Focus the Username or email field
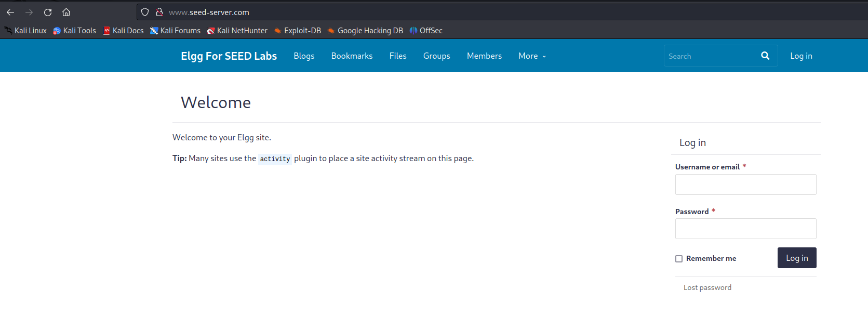 (x=745, y=184)
